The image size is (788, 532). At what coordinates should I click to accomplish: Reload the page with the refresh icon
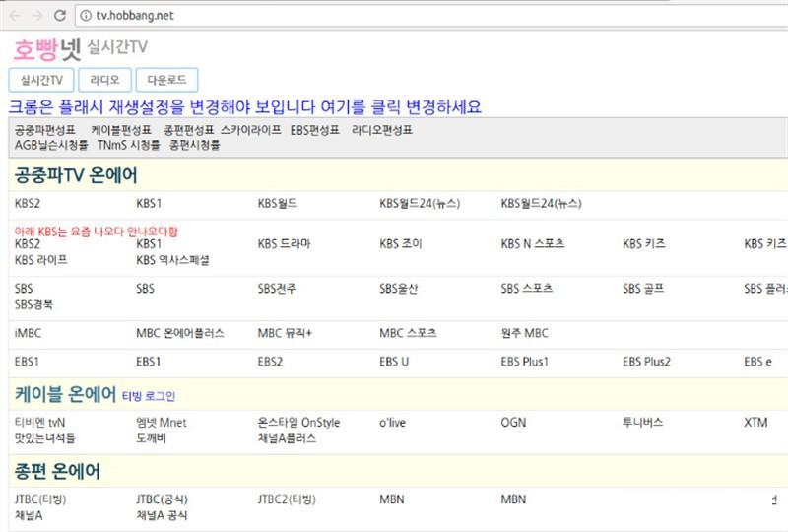(60, 16)
